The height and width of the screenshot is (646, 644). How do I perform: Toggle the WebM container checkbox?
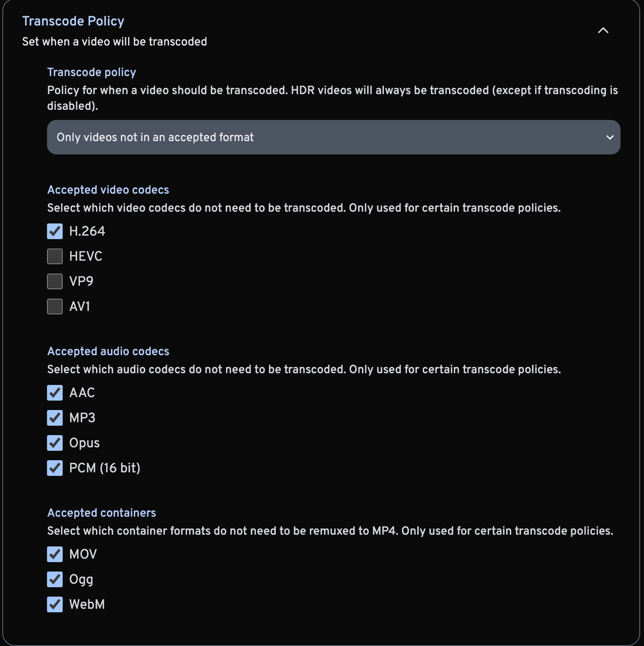(x=55, y=604)
